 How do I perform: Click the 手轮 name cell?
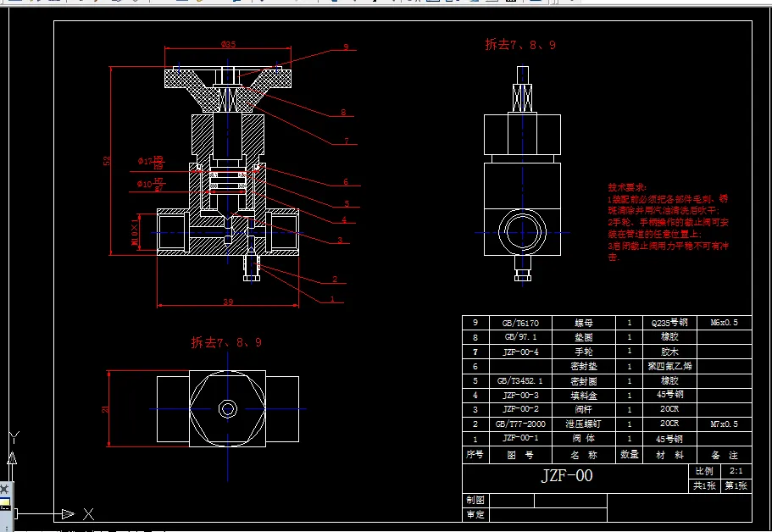[x=584, y=352]
